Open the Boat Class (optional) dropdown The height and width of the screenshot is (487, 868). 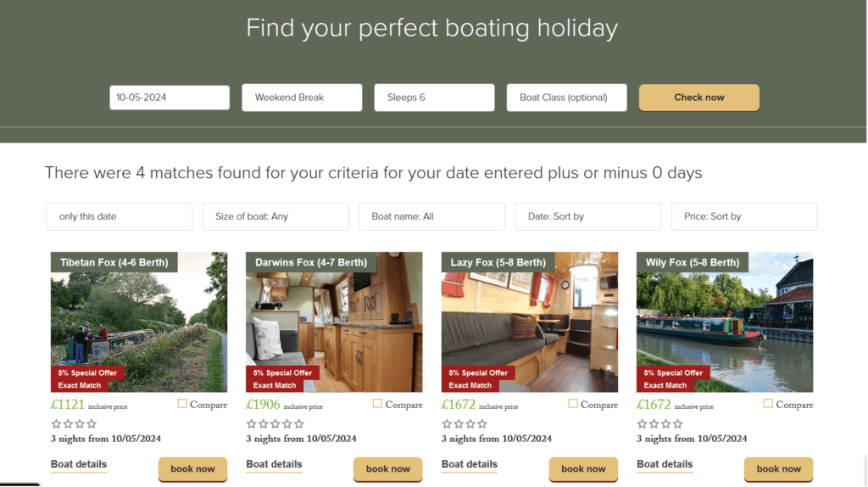coord(566,98)
